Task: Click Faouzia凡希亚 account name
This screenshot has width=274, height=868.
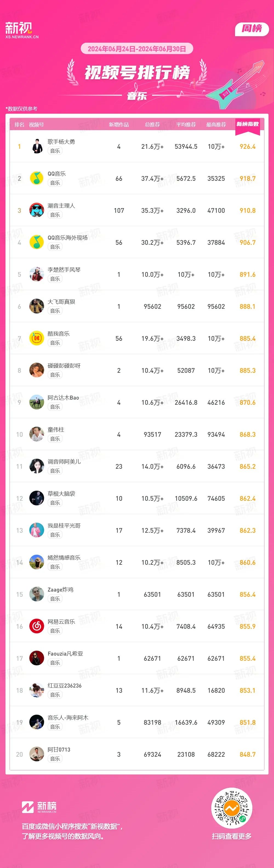Action: click(65, 654)
